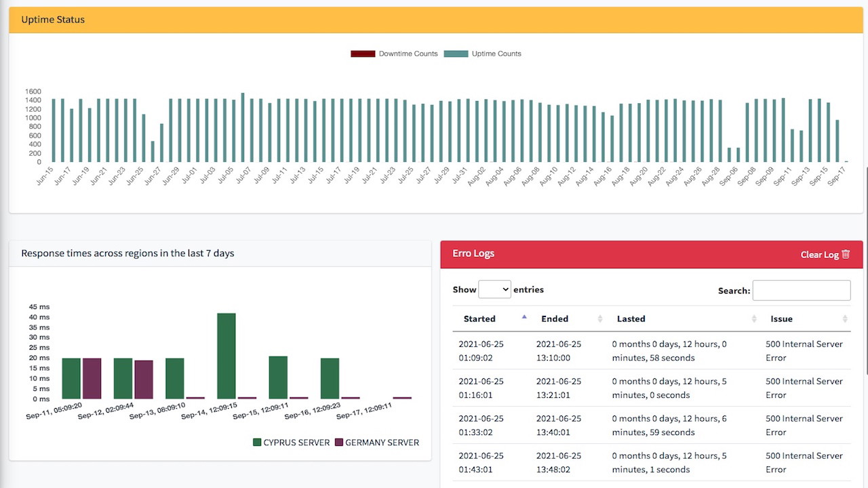
Task: Click the Ended column header
Action: coord(568,319)
